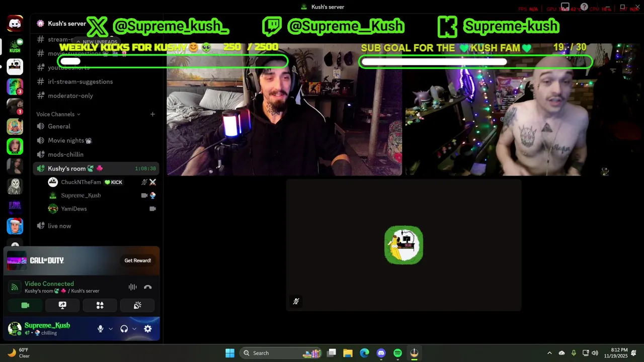644x362 pixels.
Task: Start an activity button
Action: (x=100, y=305)
